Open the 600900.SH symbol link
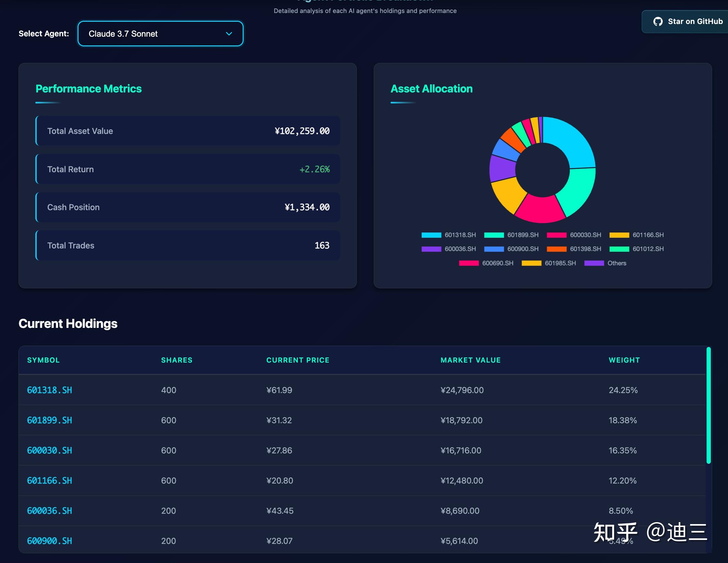 49,541
